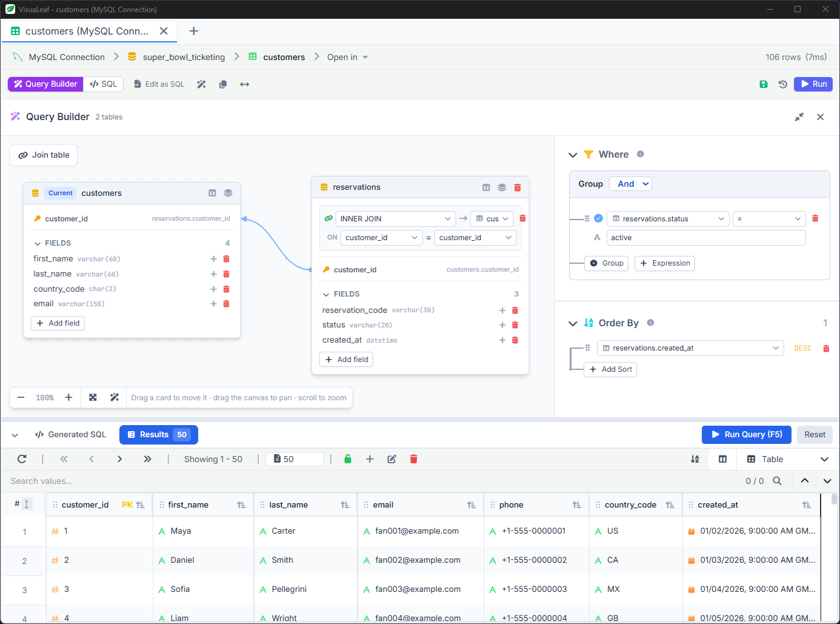This screenshot has width=840, height=624.
Task: Delete the reservations.status where condition
Action: 815,218
